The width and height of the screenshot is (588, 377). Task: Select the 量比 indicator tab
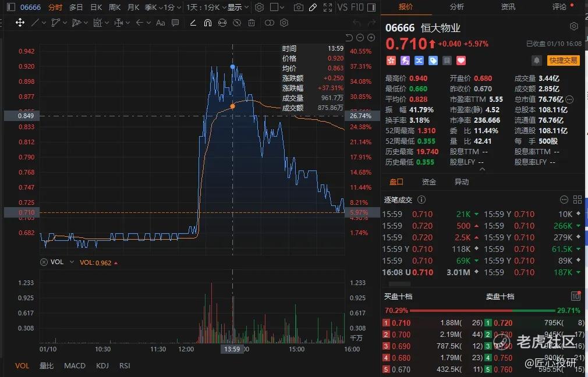point(47,365)
